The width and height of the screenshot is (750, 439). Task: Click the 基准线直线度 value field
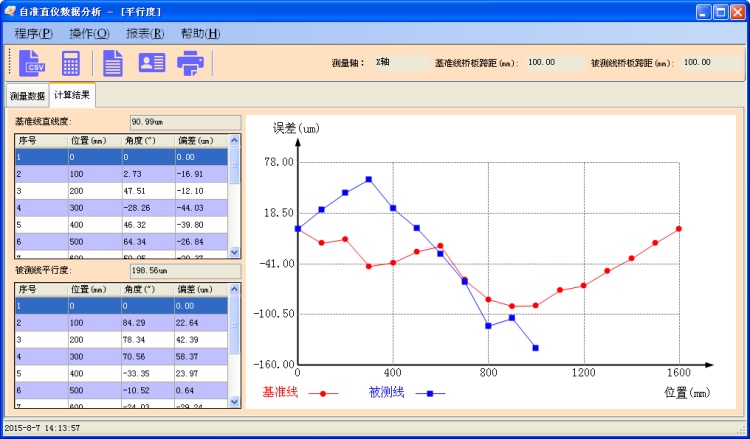pos(184,122)
